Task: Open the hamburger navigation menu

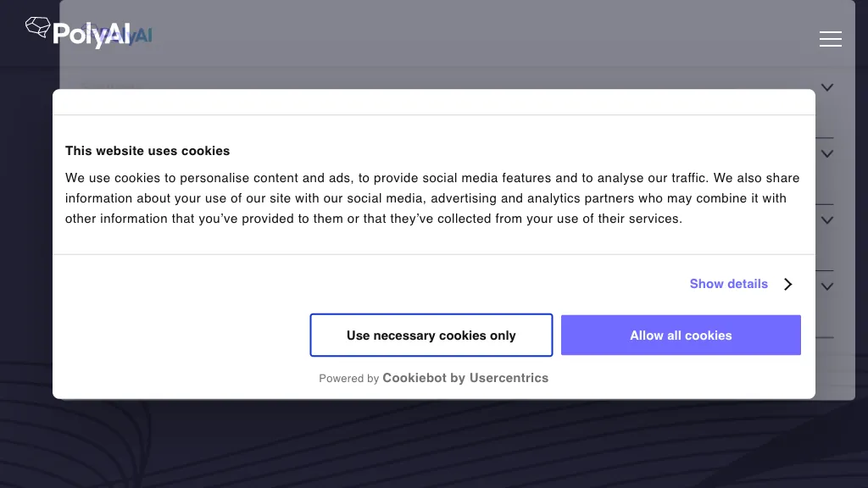Action: 830,39
